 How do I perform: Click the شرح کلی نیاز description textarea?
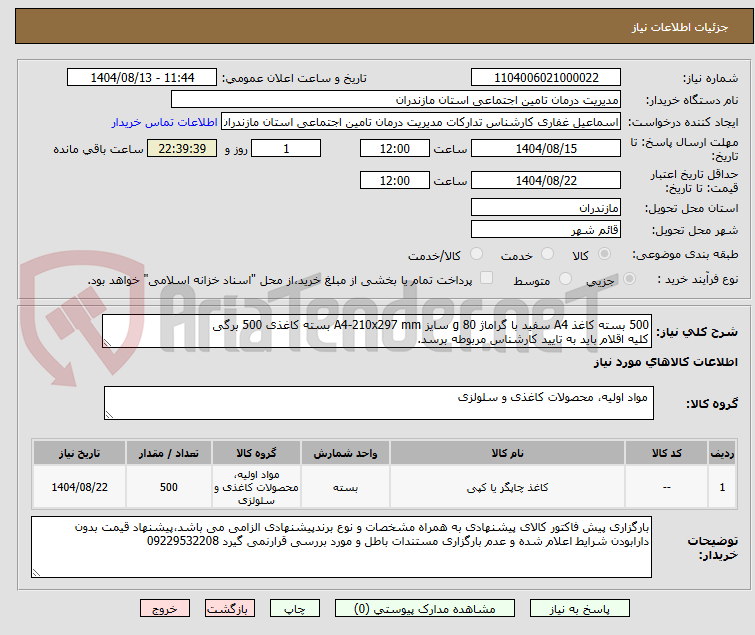pyautogui.click(x=377, y=331)
